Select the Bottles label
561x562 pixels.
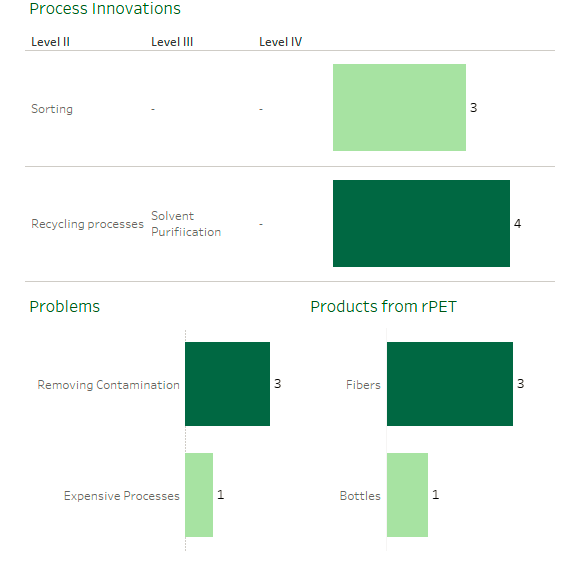[360, 496]
